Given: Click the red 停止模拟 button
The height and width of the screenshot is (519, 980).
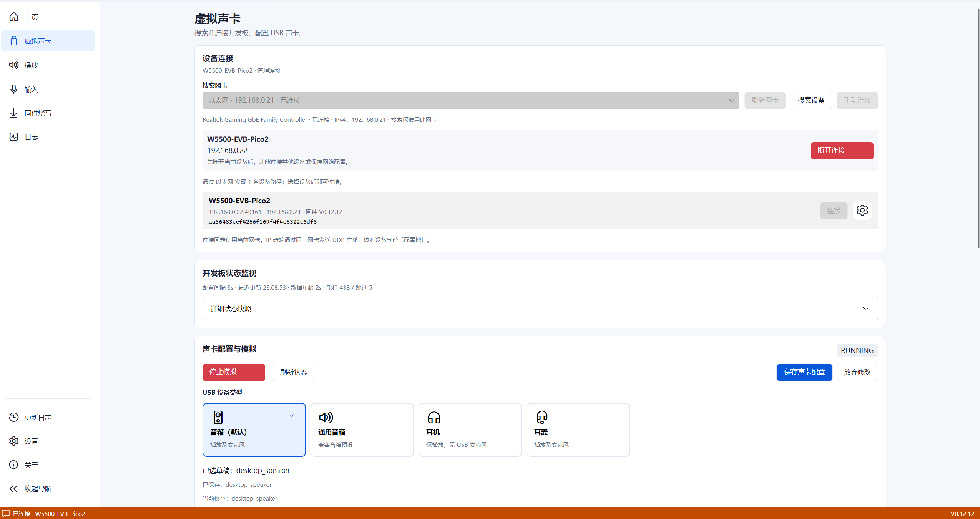Looking at the screenshot, I should point(234,372).
